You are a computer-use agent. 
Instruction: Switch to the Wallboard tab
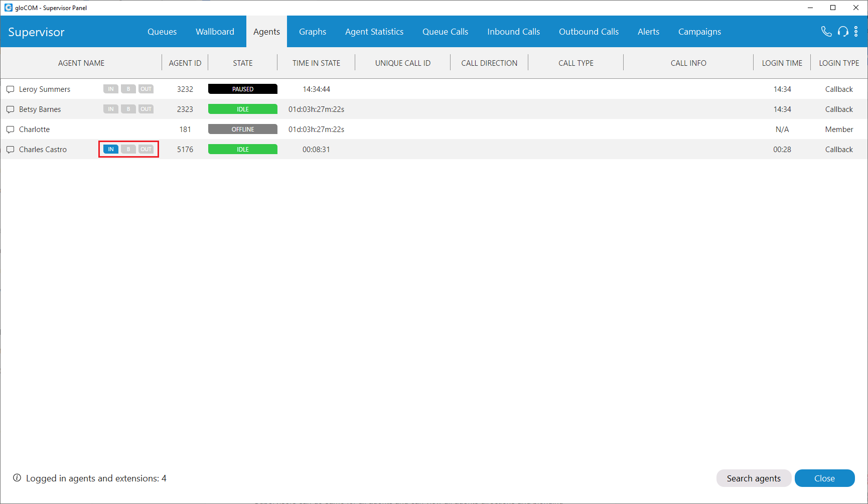click(x=215, y=32)
